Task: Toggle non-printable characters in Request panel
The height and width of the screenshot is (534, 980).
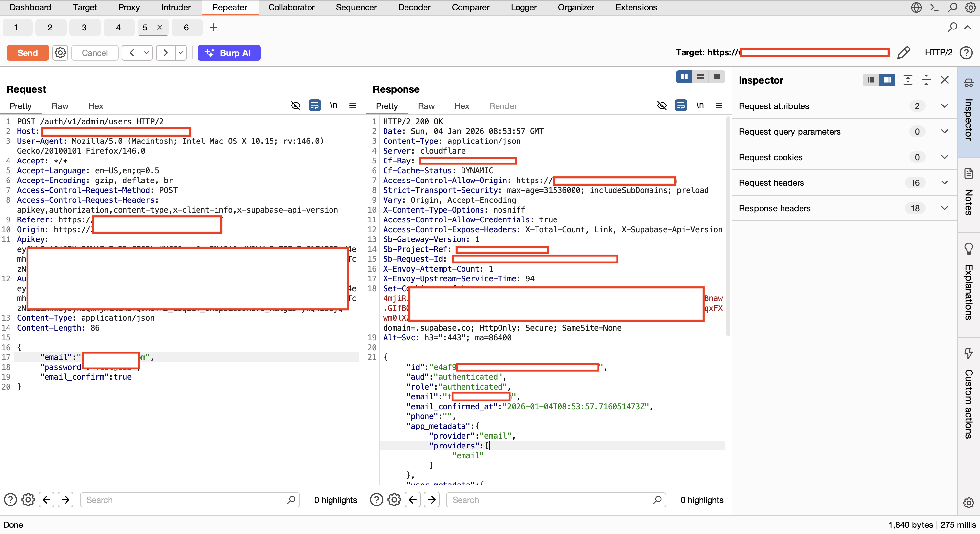Action: click(295, 105)
